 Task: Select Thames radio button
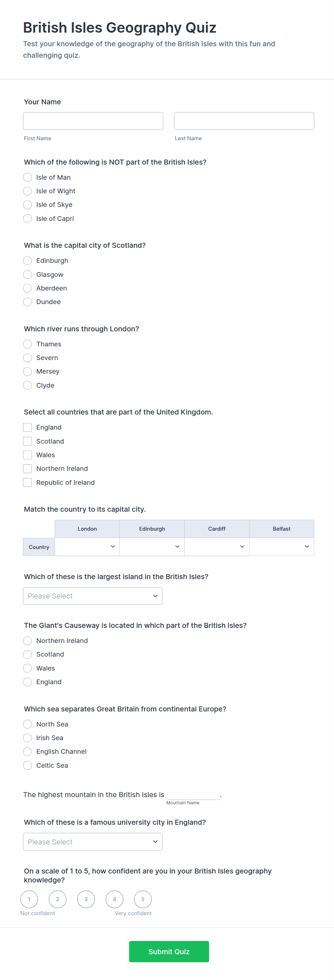27,344
